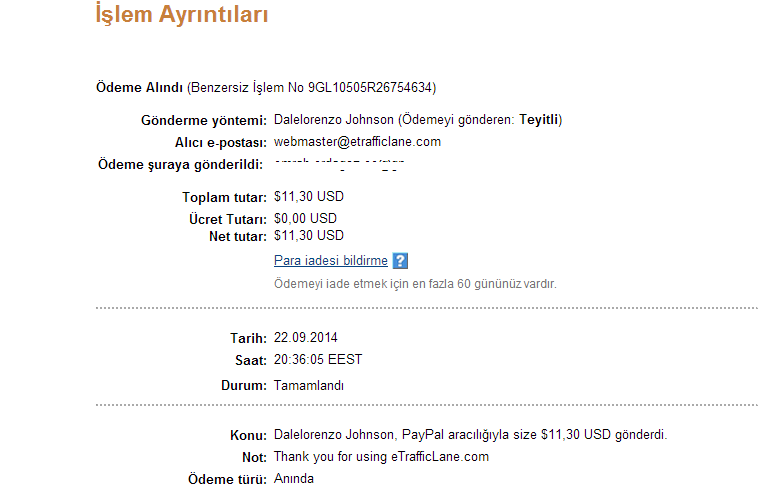Click the Anında payment type value
This screenshot has width=763, height=497.
(294, 479)
